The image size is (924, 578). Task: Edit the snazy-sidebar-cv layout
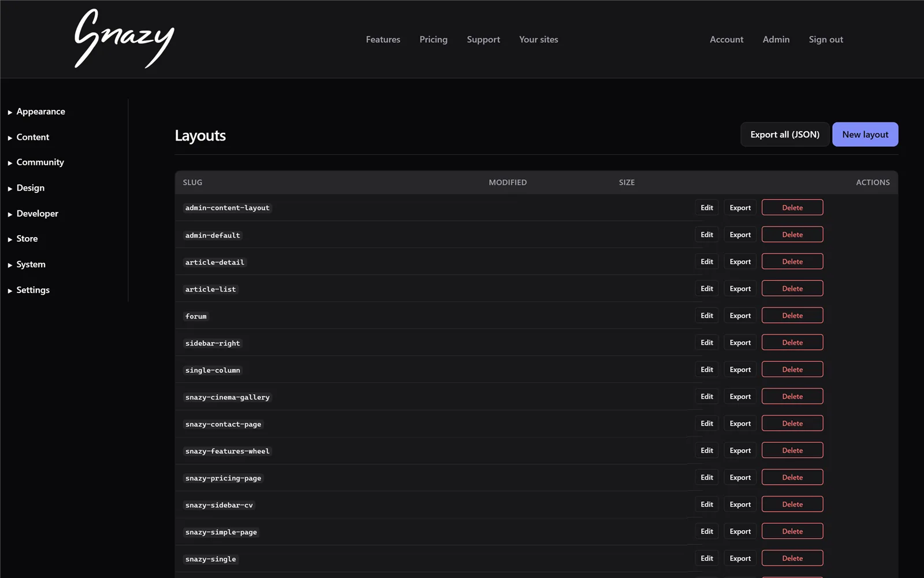click(707, 504)
